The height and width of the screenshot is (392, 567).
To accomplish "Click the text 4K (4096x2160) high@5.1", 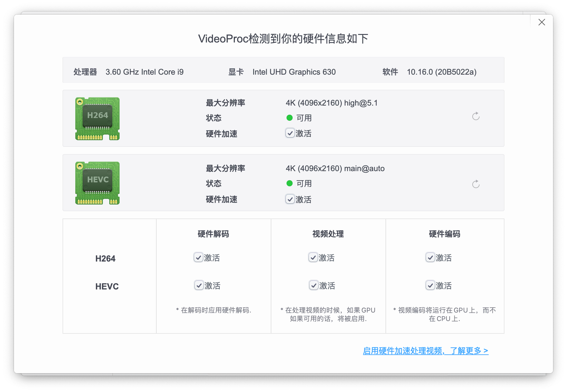I will click(331, 103).
